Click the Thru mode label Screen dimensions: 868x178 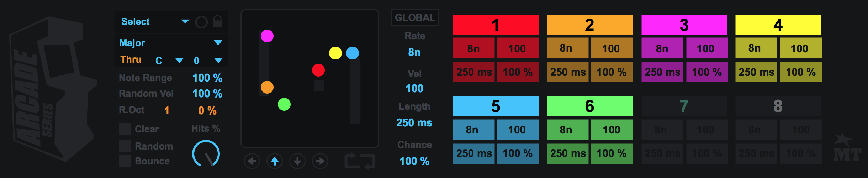point(131,59)
